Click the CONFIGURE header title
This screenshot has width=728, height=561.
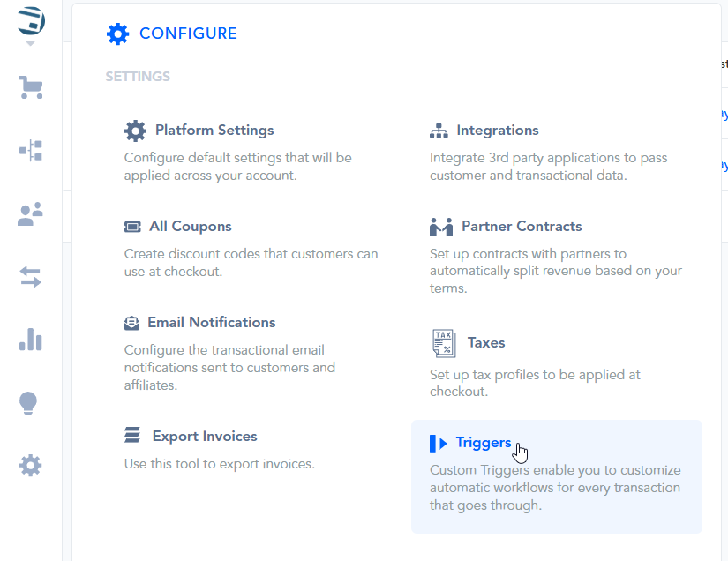pyautogui.click(x=188, y=34)
